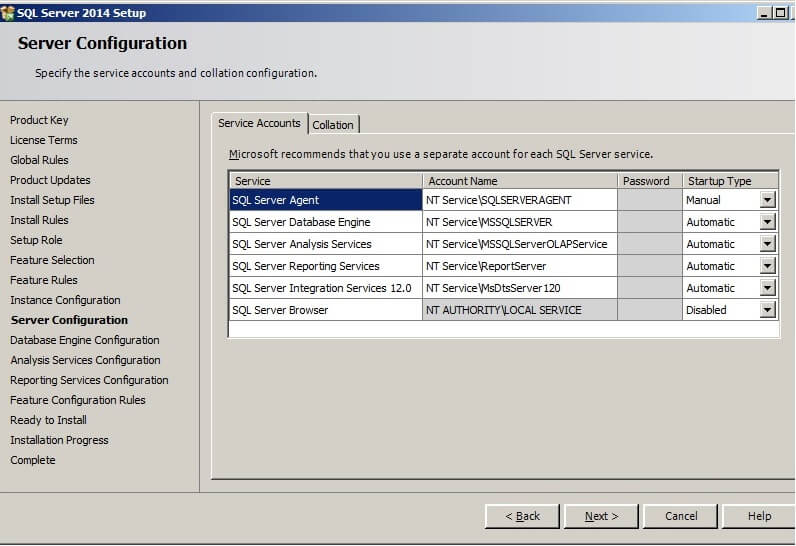Open Startup Type dropdown for Analysis Services
Viewport: 796px width, 546px height.
click(767, 244)
